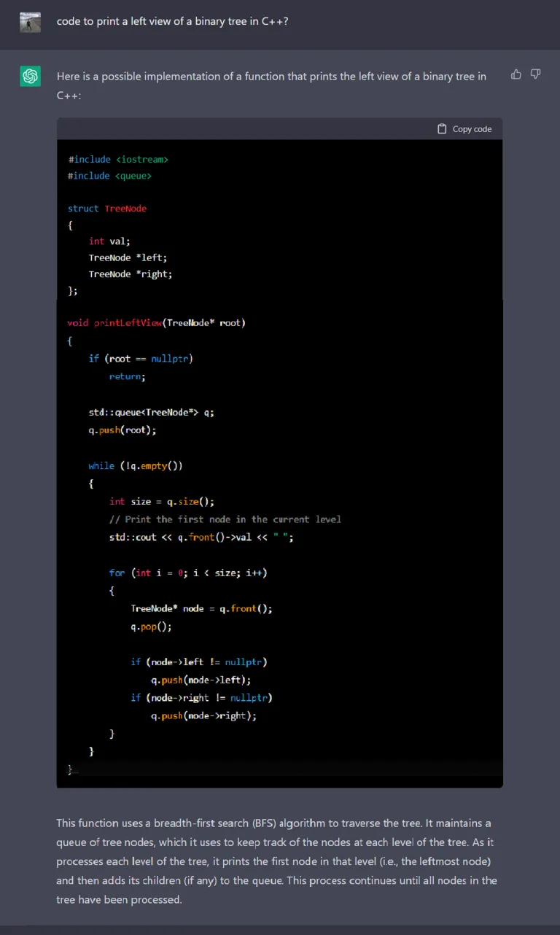The image size is (560, 935).
Task: Click 'int size = q.size();' line
Action: pos(162,501)
